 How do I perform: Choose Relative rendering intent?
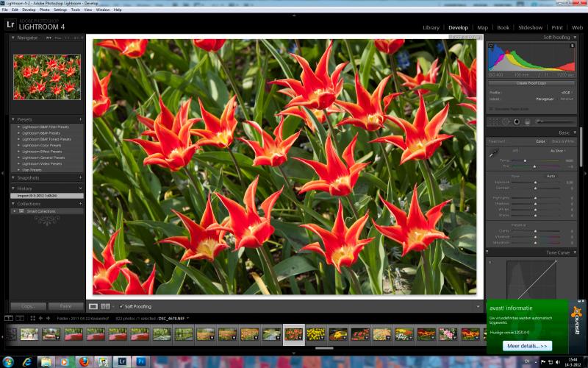tap(567, 99)
